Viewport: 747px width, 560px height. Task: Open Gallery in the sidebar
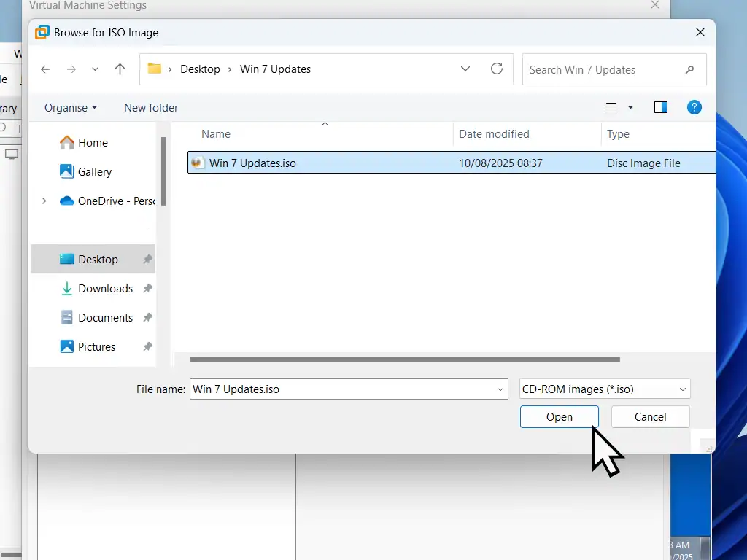(94, 172)
